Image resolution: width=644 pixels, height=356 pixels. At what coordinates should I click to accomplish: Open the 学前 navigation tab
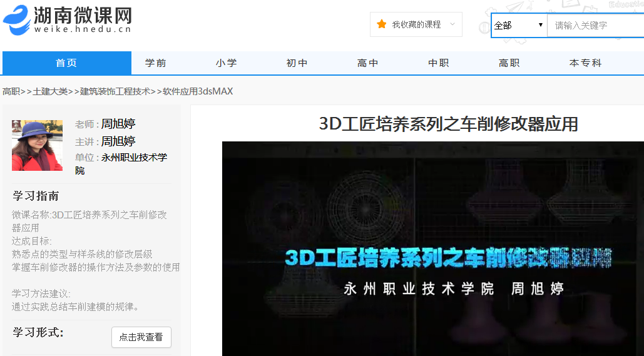156,63
